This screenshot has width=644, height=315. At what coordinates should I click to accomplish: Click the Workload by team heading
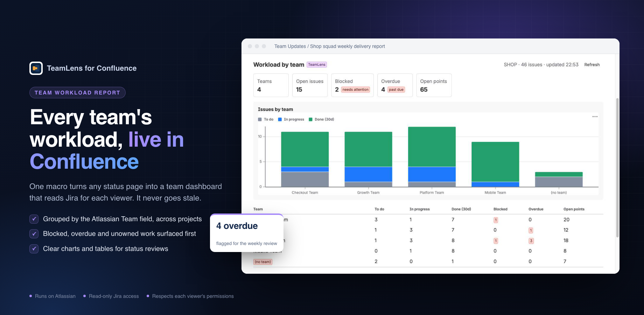(x=279, y=65)
